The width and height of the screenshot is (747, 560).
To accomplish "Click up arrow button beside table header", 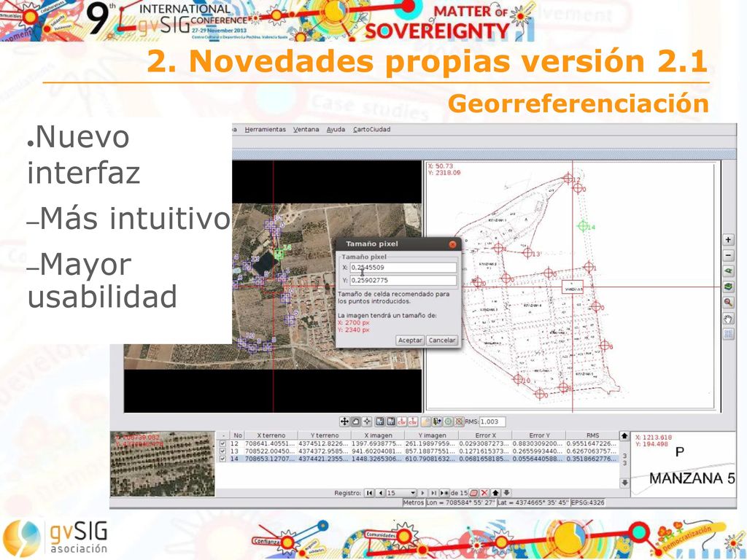I will [624, 436].
